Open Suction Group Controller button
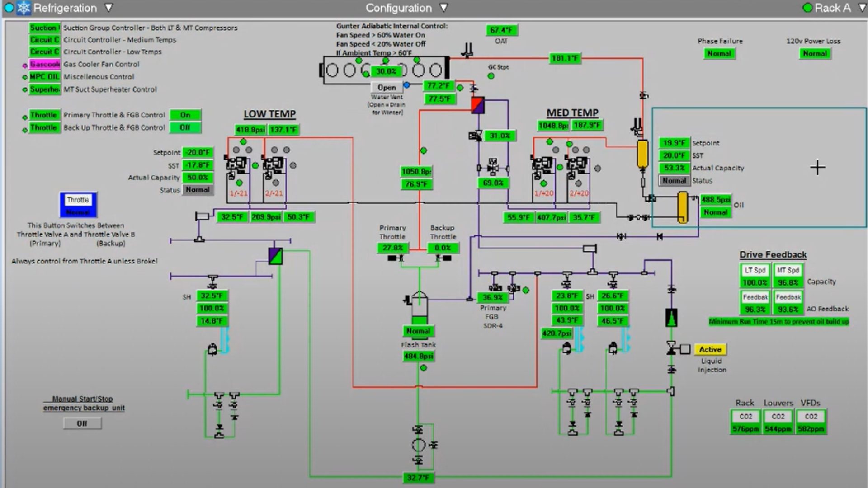 click(x=44, y=28)
